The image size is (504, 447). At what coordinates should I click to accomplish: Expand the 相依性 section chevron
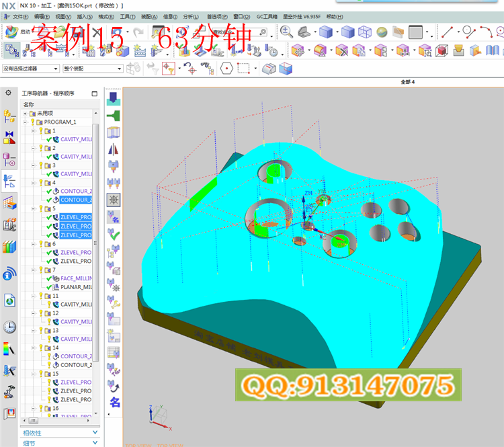pyautogui.click(x=95, y=432)
